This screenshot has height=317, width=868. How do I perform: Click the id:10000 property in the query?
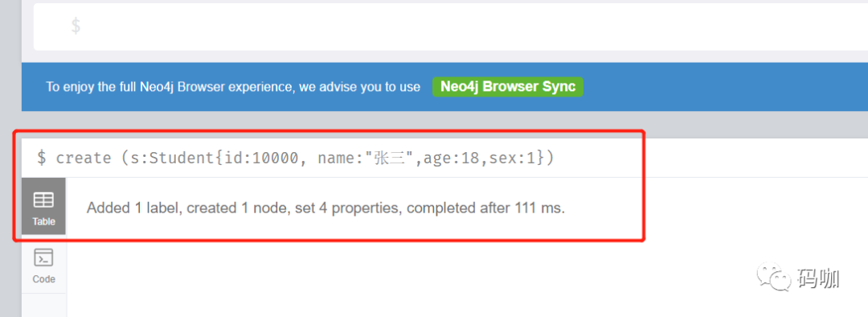coord(262,158)
